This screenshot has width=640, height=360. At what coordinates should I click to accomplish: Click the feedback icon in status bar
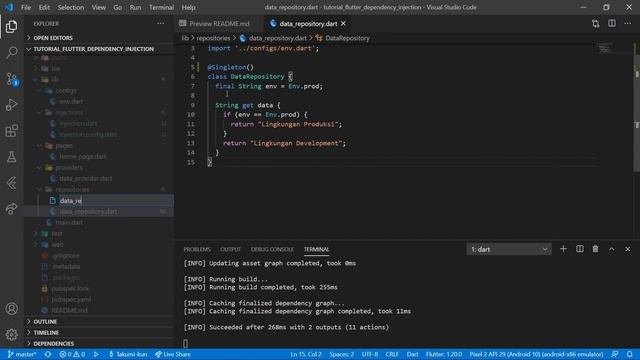click(x=615, y=354)
